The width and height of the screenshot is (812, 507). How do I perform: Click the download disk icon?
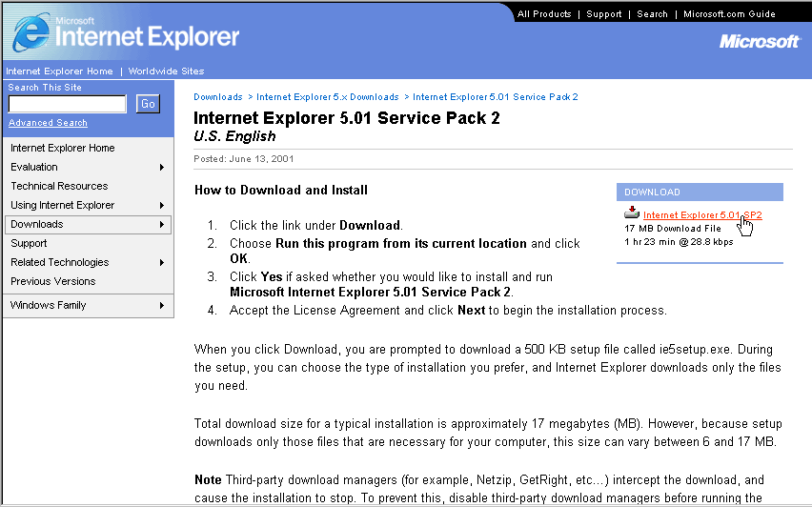click(632, 213)
